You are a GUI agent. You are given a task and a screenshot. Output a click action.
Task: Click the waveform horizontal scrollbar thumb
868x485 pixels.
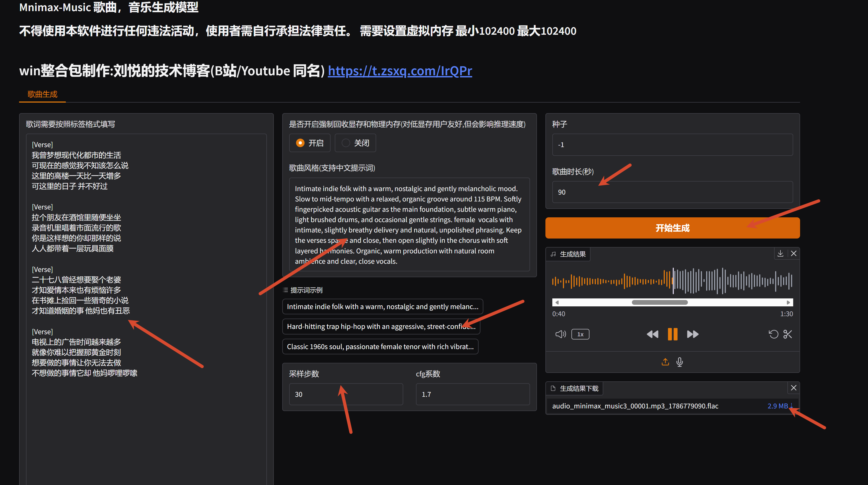click(660, 302)
